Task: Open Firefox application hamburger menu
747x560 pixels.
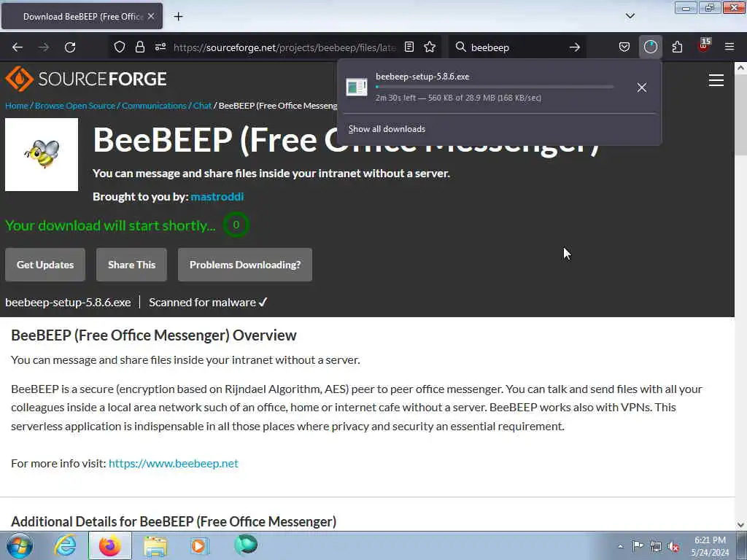Action: pos(729,47)
